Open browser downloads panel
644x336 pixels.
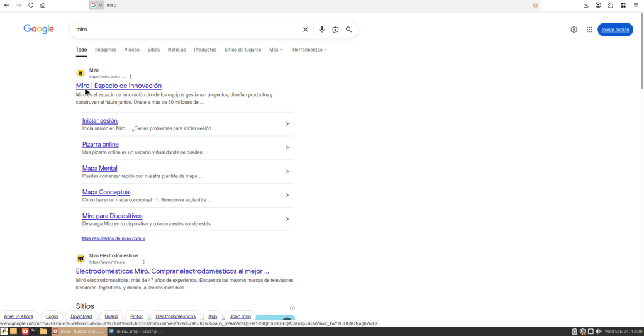pos(586,5)
